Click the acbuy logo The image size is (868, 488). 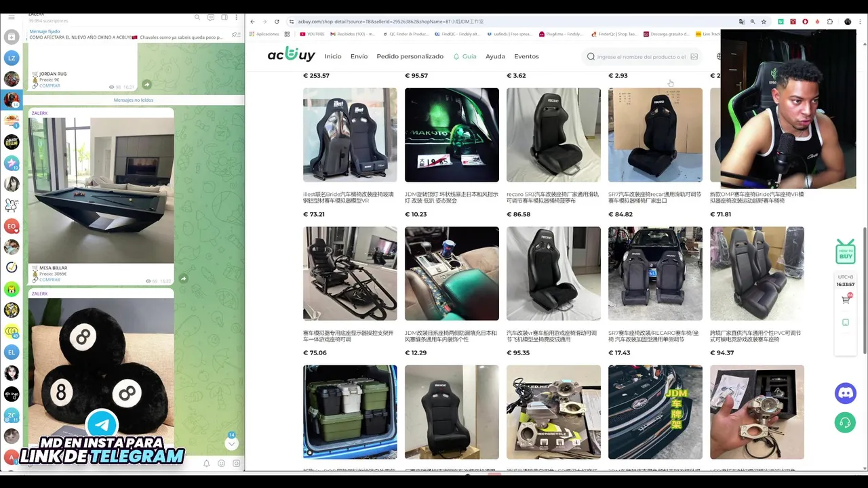click(x=291, y=56)
